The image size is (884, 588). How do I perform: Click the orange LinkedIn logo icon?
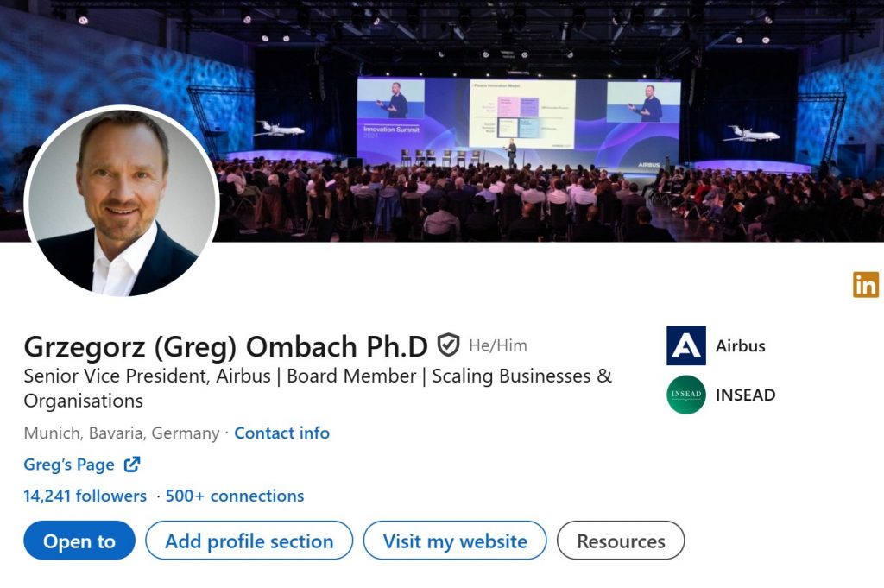point(865,284)
